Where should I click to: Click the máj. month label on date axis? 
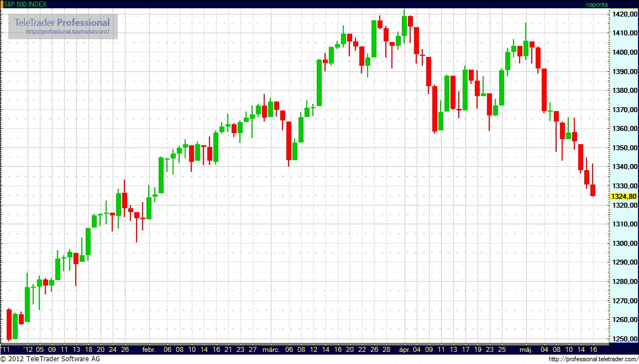click(527, 349)
